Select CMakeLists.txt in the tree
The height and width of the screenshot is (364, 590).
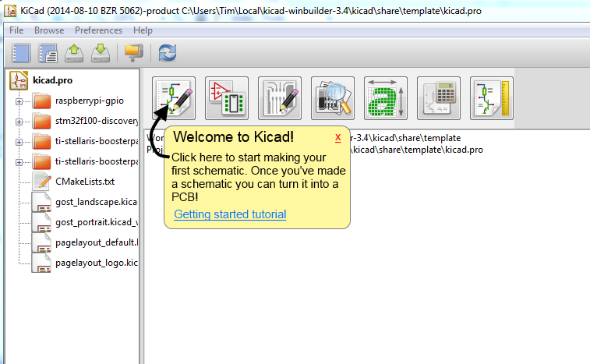coord(85,182)
